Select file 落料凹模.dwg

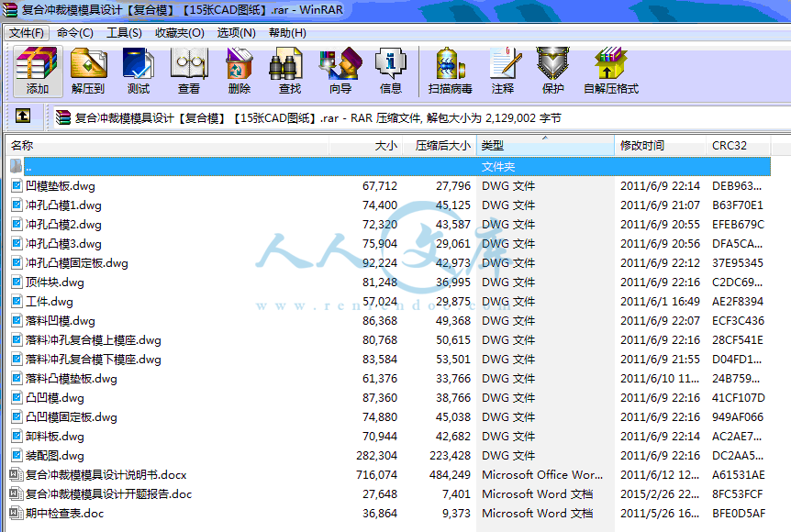point(60,321)
